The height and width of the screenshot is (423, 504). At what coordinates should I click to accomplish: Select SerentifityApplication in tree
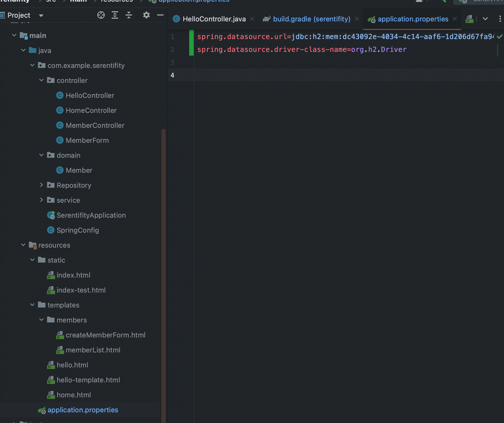tap(91, 215)
